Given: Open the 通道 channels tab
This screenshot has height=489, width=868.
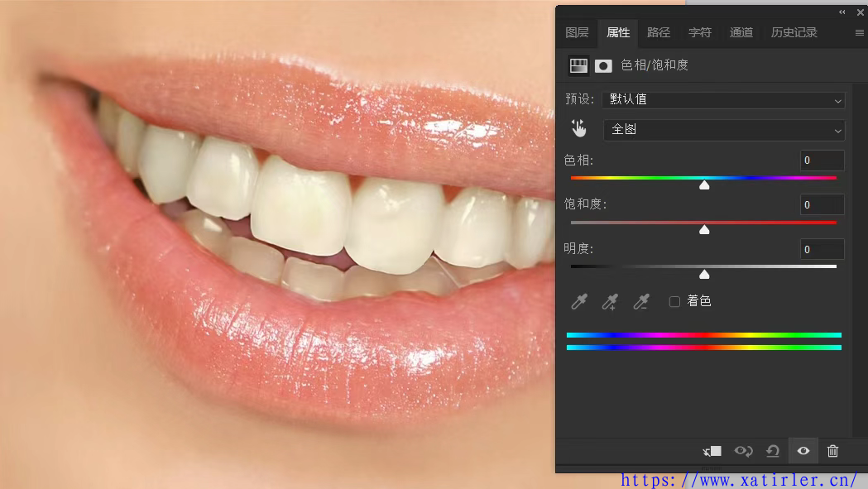Looking at the screenshot, I should (x=741, y=33).
